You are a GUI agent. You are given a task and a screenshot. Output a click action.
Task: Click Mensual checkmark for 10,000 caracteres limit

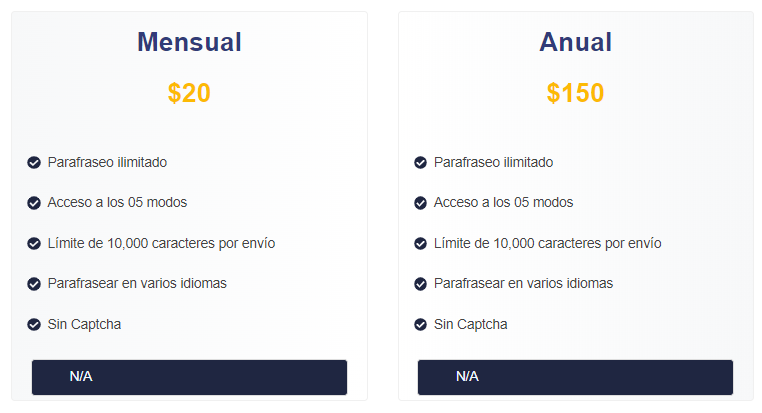tap(34, 243)
